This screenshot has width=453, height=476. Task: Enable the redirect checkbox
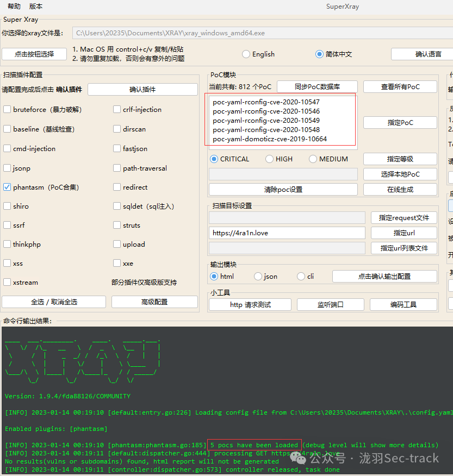[x=117, y=187]
